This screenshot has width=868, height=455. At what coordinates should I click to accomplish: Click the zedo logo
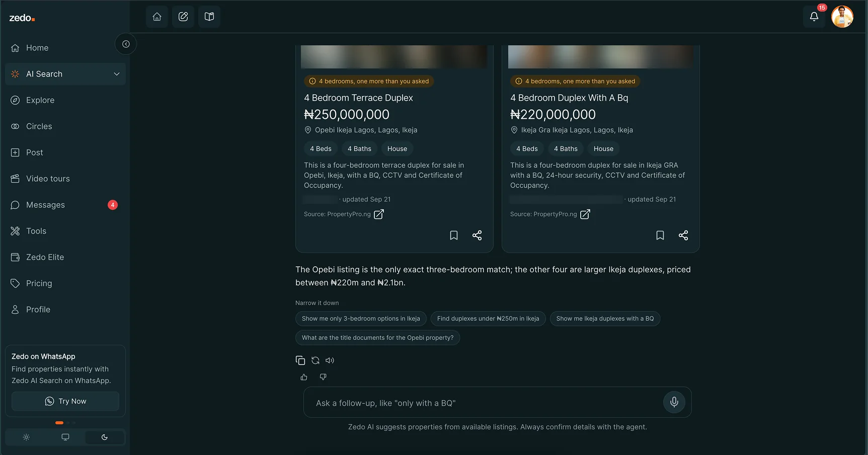[22, 18]
